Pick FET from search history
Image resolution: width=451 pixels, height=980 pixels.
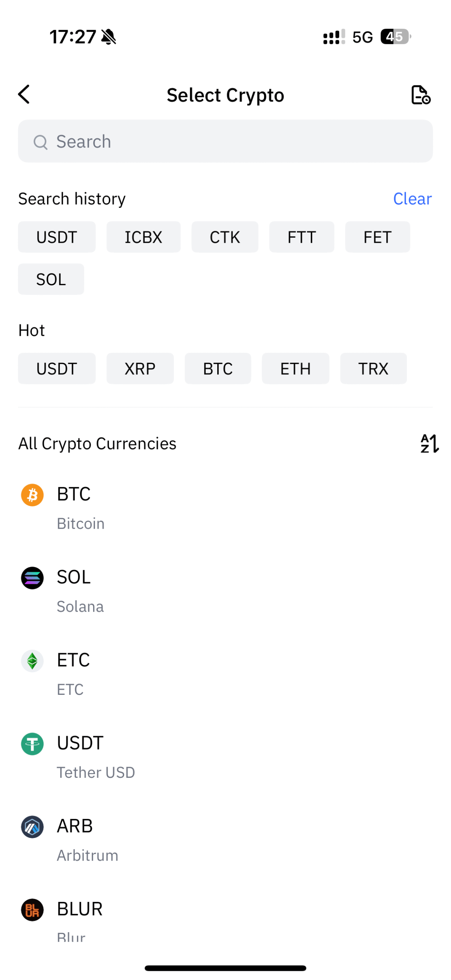point(377,237)
